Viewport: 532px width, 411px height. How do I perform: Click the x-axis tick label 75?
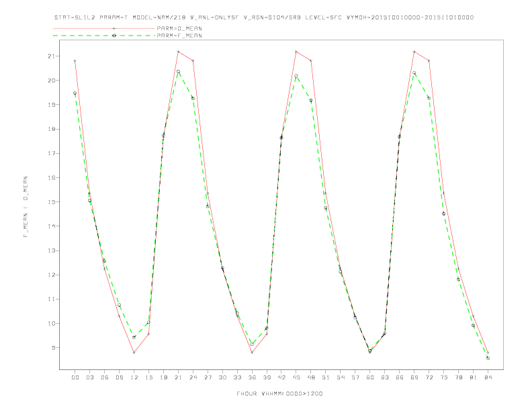pyautogui.click(x=444, y=377)
